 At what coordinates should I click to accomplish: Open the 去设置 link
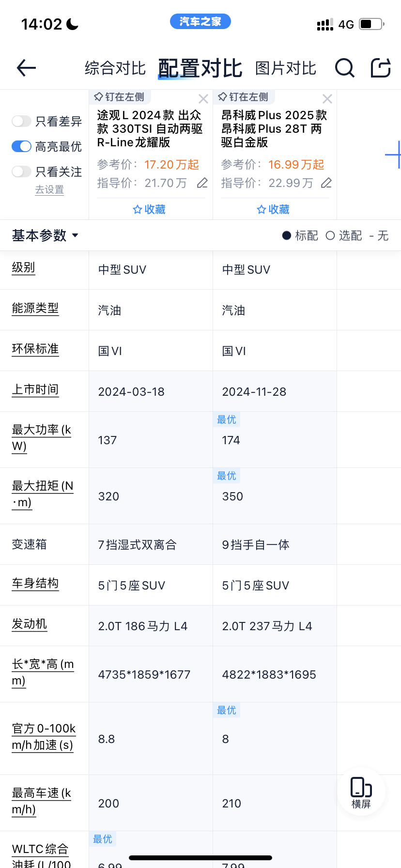point(49,190)
